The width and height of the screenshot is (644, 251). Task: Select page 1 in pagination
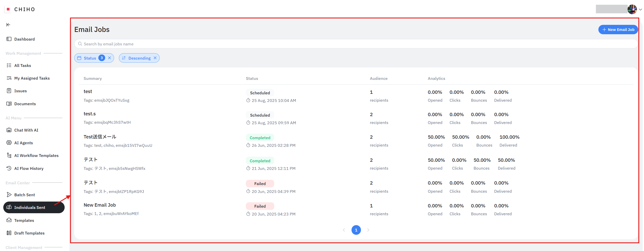[356, 230]
